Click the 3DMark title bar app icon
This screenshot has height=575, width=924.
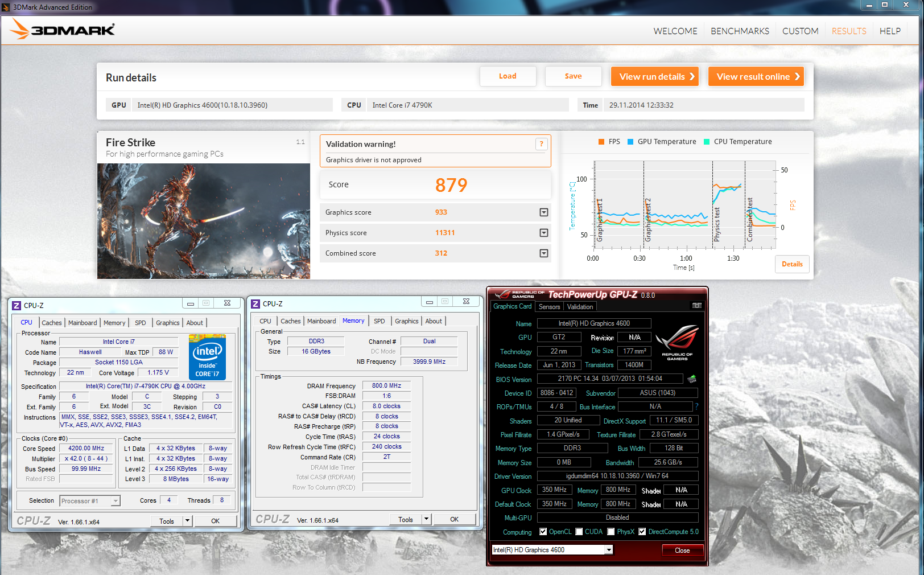7,7
